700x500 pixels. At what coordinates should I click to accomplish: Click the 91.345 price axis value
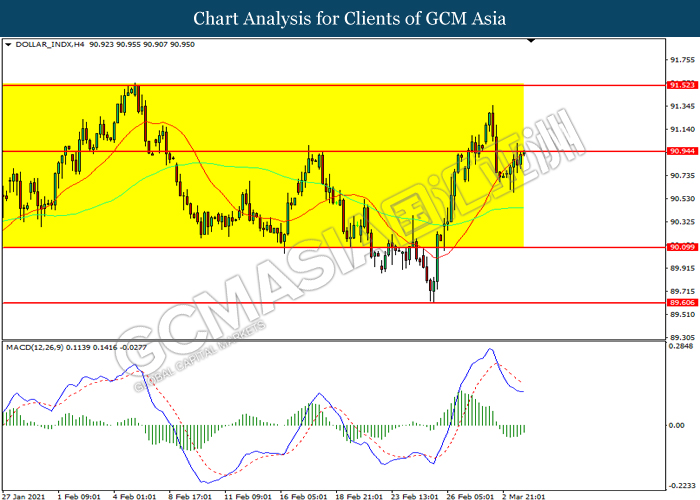coord(683,106)
